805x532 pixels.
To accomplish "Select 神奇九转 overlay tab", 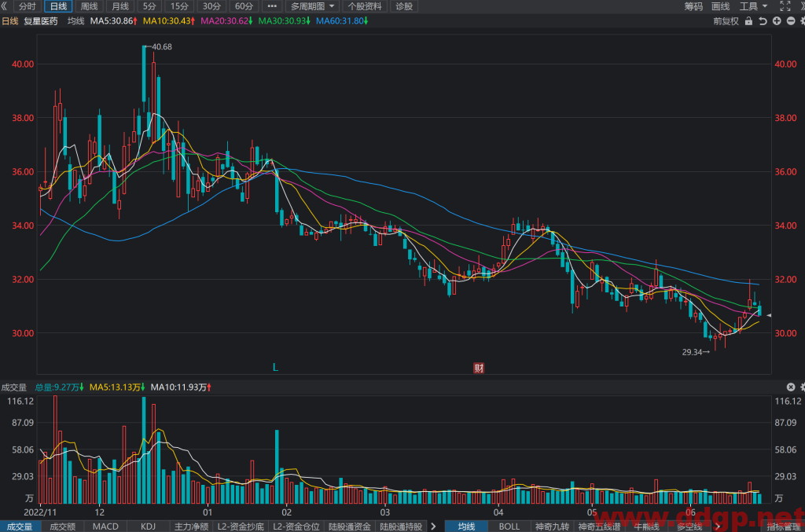I will coord(552,526).
